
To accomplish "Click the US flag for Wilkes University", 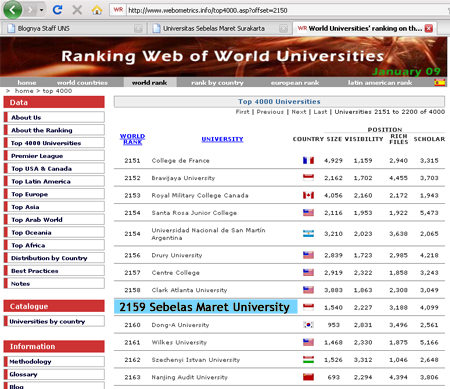I will tap(308, 342).
